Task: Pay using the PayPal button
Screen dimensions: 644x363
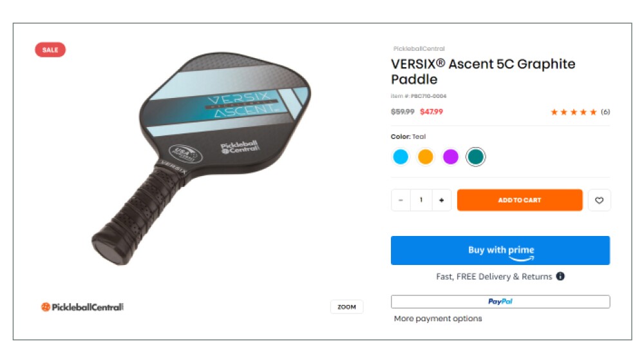Action: [500, 301]
